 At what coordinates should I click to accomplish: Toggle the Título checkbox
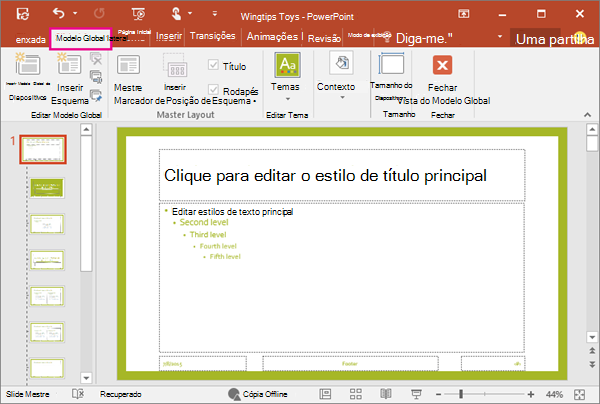coord(213,65)
